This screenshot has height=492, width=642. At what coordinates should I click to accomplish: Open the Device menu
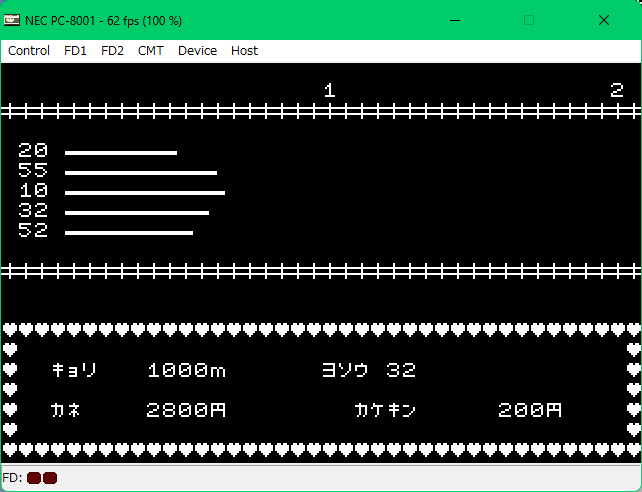(x=197, y=51)
